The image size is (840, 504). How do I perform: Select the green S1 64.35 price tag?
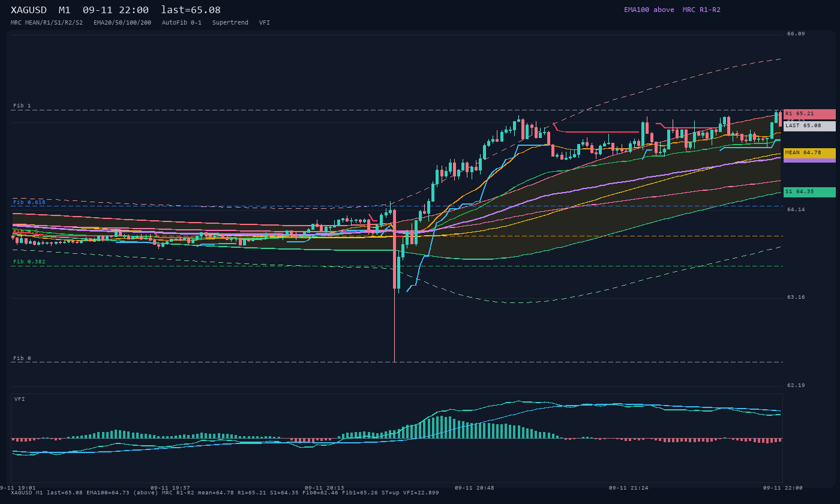click(x=809, y=192)
